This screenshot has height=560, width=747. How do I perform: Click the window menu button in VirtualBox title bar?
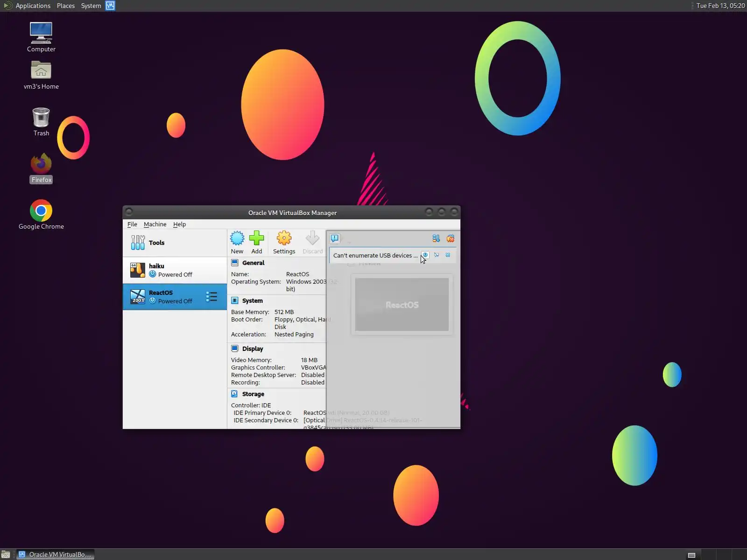129,212
